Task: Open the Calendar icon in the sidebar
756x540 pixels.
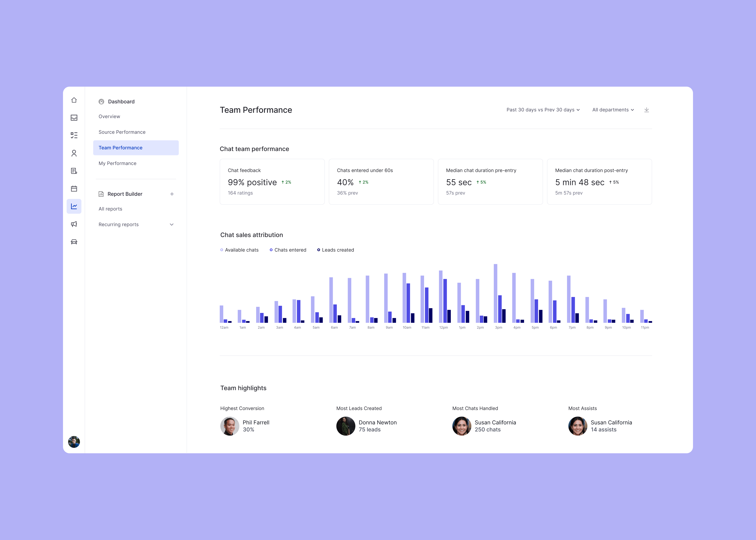Action: [74, 188]
